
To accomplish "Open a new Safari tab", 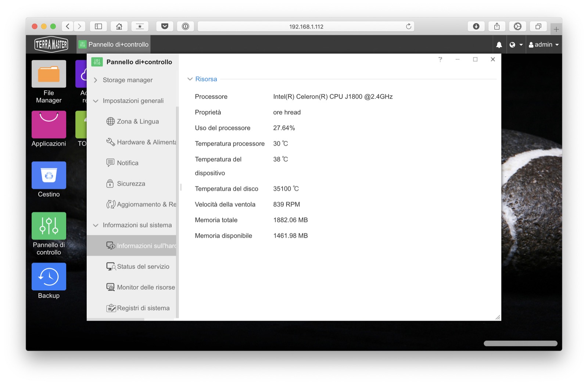I will 556,29.
